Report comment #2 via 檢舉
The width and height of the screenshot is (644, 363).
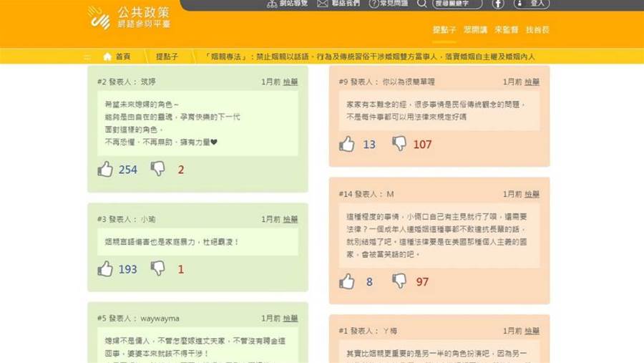[291, 82]
